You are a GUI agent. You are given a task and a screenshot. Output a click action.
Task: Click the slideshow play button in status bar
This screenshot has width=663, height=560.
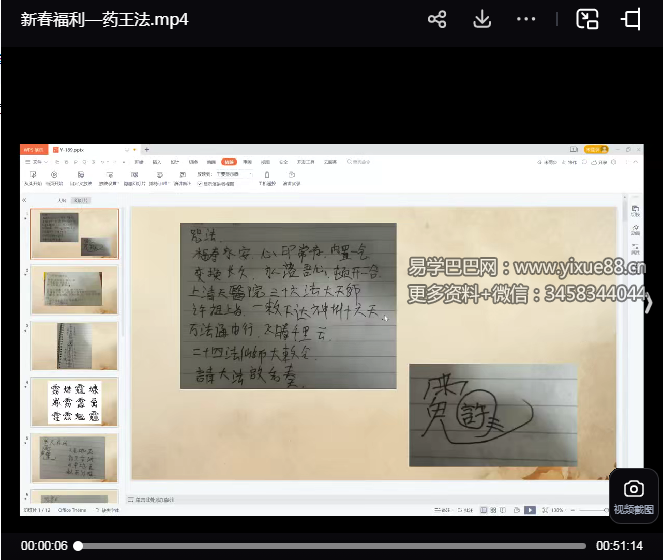529,509
